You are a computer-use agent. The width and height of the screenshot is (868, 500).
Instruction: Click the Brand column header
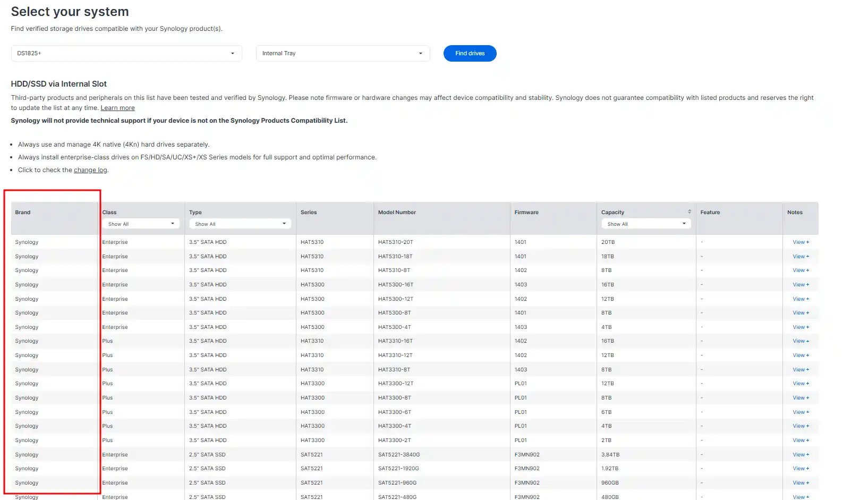tap(23, 213)
